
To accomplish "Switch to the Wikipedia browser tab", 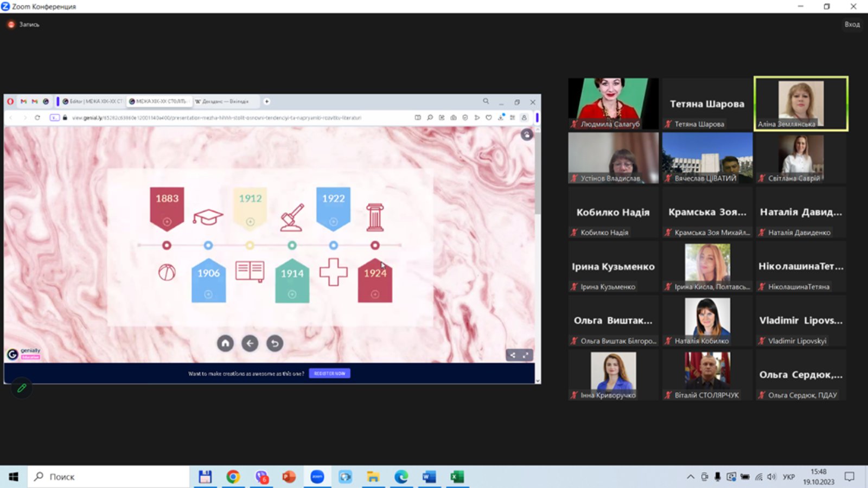I will click(x=225, y=101).
